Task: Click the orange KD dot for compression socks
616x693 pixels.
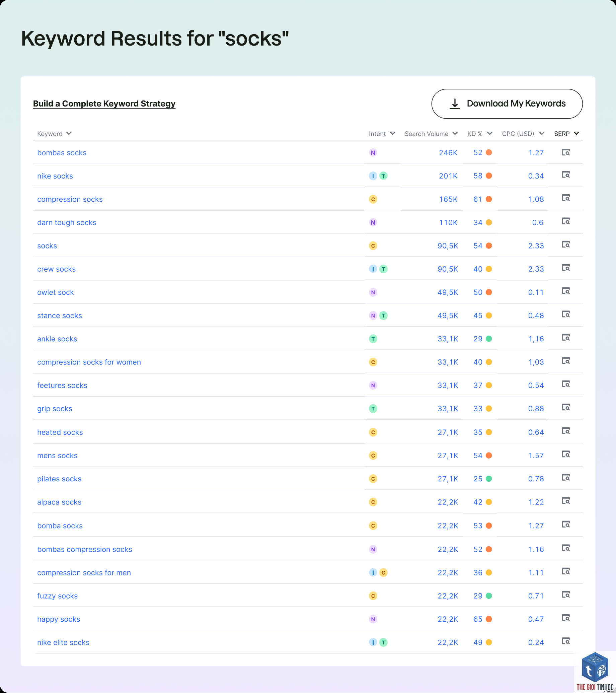Action: [488, 199]
